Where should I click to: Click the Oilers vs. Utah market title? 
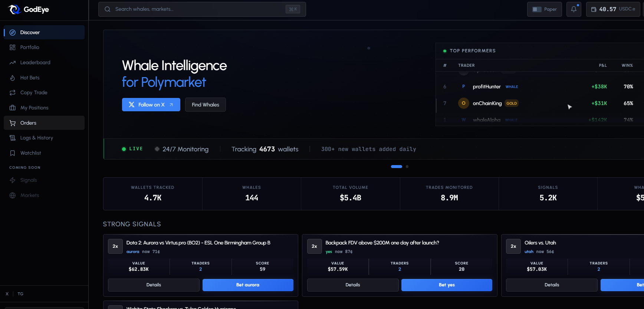point(540,243)
